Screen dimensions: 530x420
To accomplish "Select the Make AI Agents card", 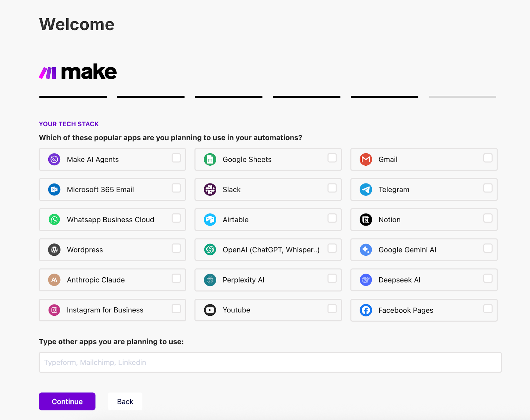I will click(x=112, y=159).
